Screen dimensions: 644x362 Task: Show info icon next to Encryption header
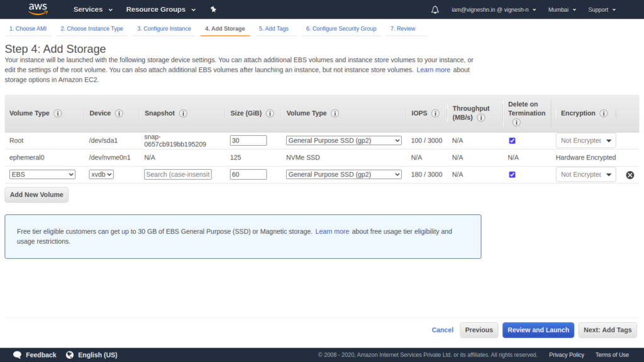[x=603, y=113]
